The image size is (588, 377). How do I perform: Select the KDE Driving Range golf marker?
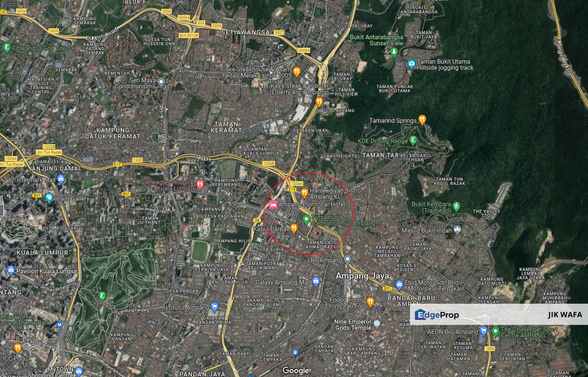click(413, 140)
